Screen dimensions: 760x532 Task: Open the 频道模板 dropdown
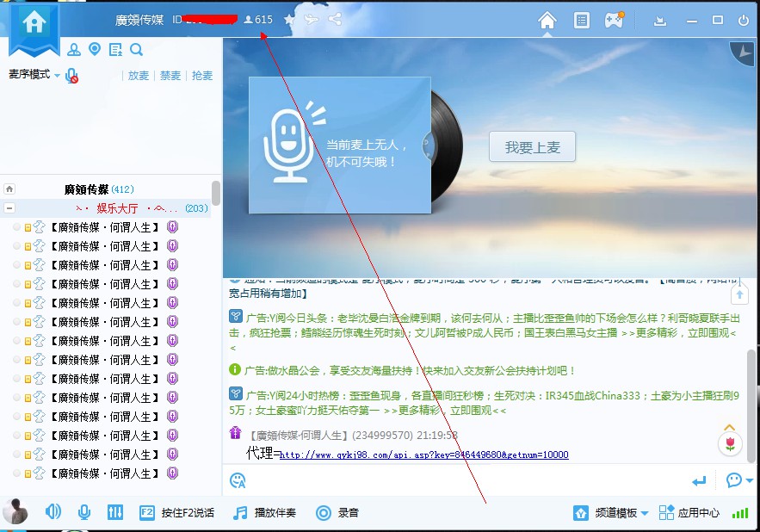(x=612, y=512)
